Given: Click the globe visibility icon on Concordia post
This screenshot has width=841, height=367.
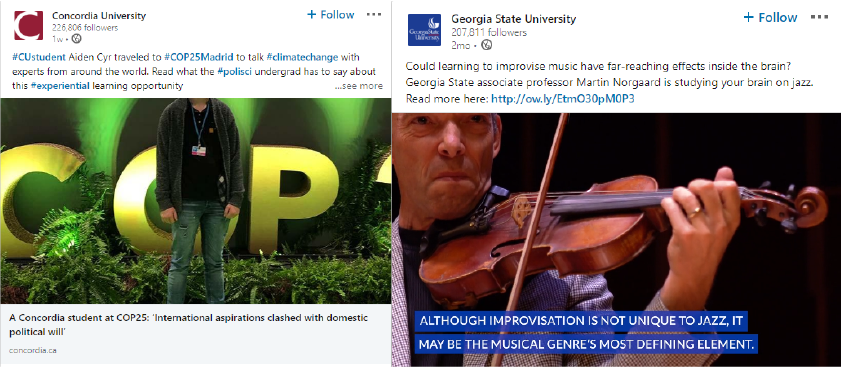Looking at the screenshot, I should [x=77, y=38].
